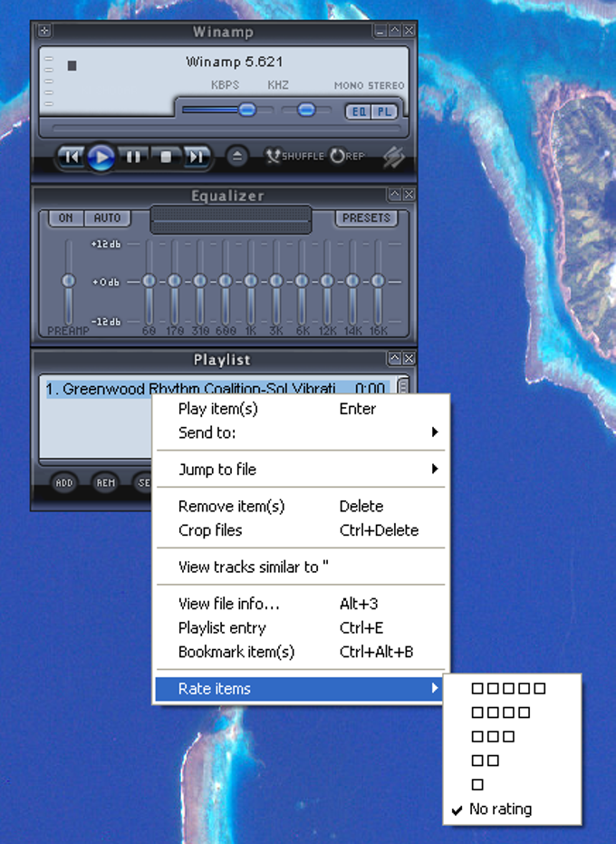616x844 pixels.
Task: Select the No rating option
Action: pos(512,809)
